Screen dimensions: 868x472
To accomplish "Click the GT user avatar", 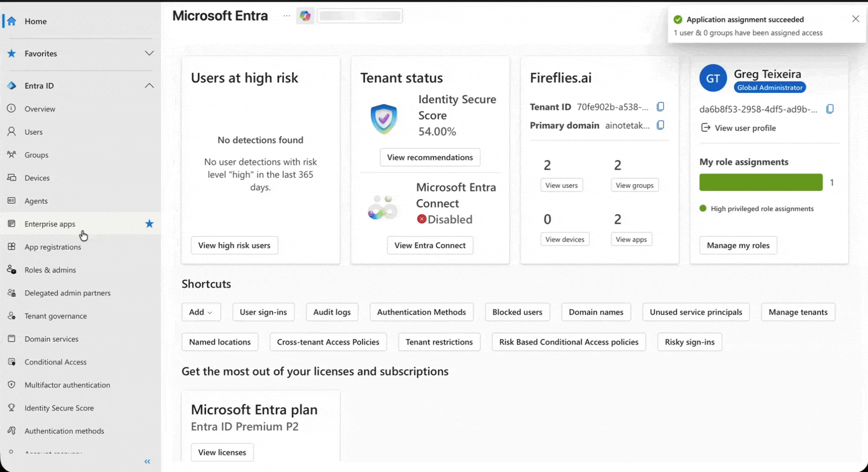I will [713, 78].
